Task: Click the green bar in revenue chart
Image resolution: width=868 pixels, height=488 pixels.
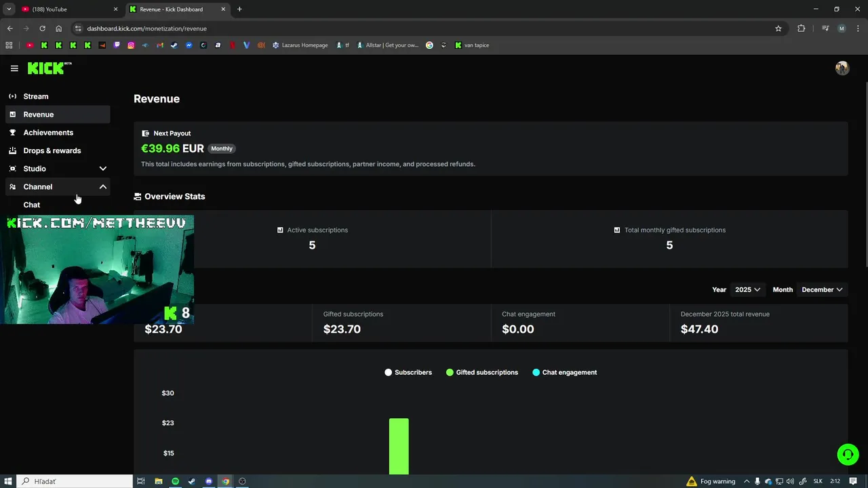Action: tap(399, 447)
